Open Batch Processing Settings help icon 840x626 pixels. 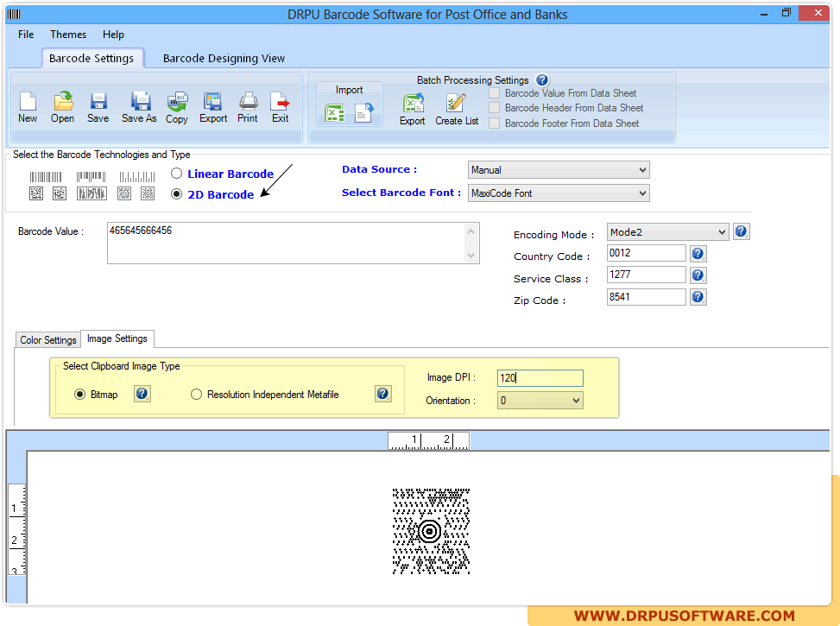click(542, 79)
